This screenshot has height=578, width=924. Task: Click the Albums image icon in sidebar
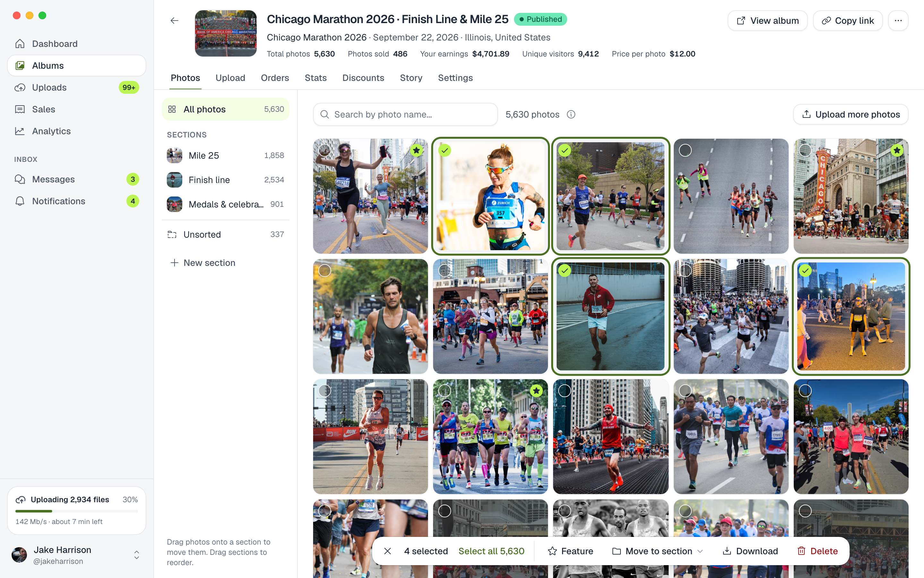click(x=20, y=66)
